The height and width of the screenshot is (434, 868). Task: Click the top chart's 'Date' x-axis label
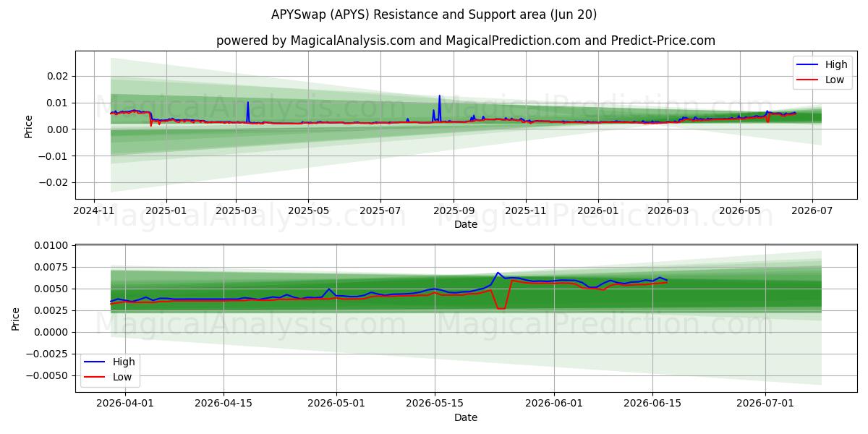pyautogui.click(x=466, y=224)
